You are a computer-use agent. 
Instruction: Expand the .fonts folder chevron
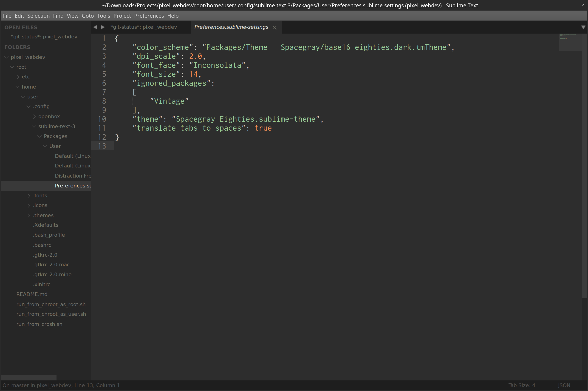pos(29,196)
